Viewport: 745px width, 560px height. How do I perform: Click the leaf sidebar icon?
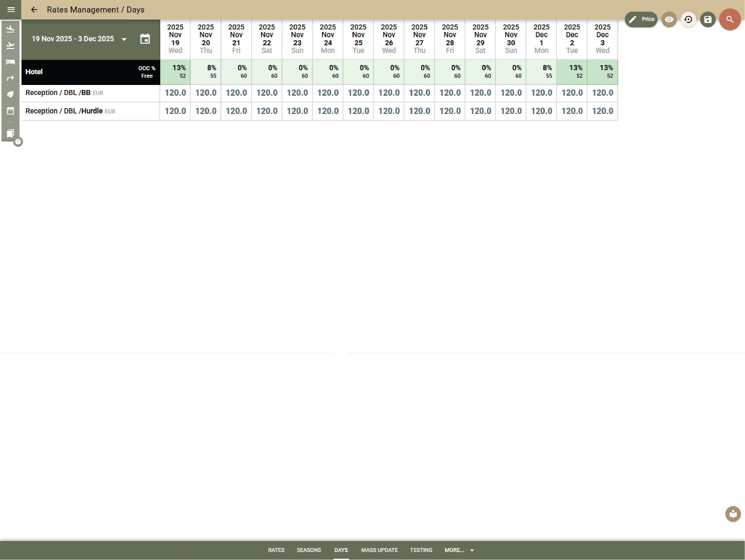pyautogui.click(x=10, y=95)
